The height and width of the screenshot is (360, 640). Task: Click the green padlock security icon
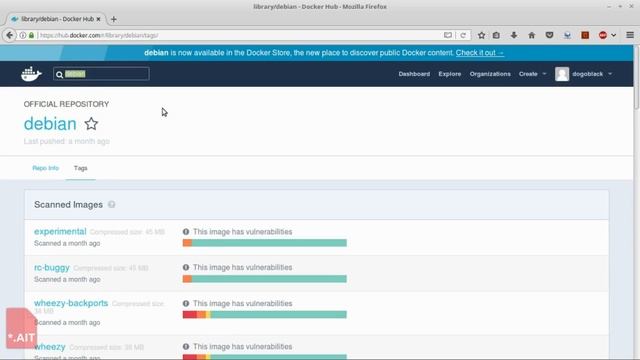(31, 35)
